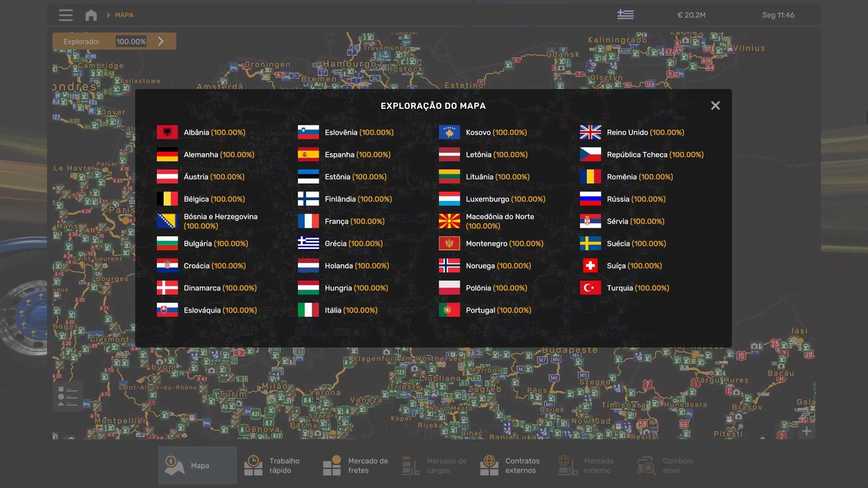Click the Albânia flag icon
868x488 pixels.
(x=167, y=132)
